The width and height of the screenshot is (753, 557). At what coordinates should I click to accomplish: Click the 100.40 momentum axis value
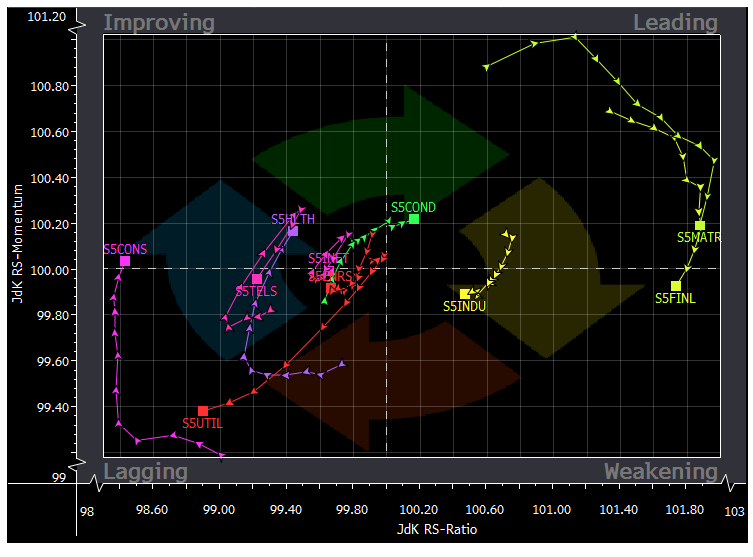click(49, 179)
